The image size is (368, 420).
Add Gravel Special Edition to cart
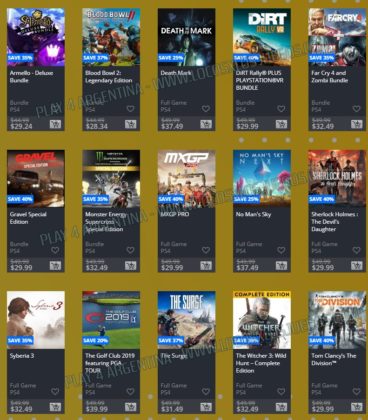pyautogui.click(x=55, y=266)
